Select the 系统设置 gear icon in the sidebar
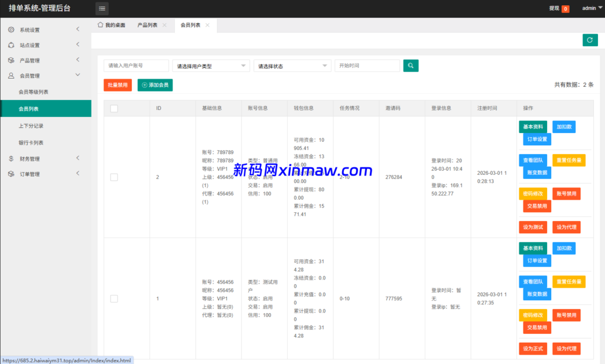This screenshot has width=605, height=364. click(x=11, y=28)
